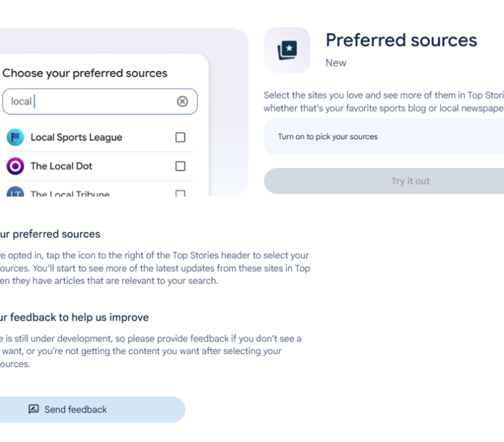Click the Local Sports League flag icon
Viewport: 504px width, 442px height.
tap(15, 137)
